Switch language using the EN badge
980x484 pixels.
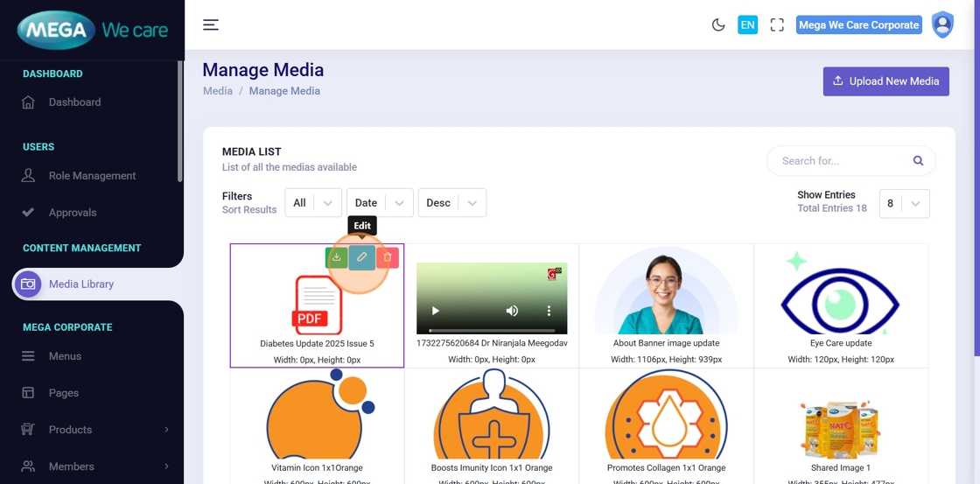tap(747, 25)
